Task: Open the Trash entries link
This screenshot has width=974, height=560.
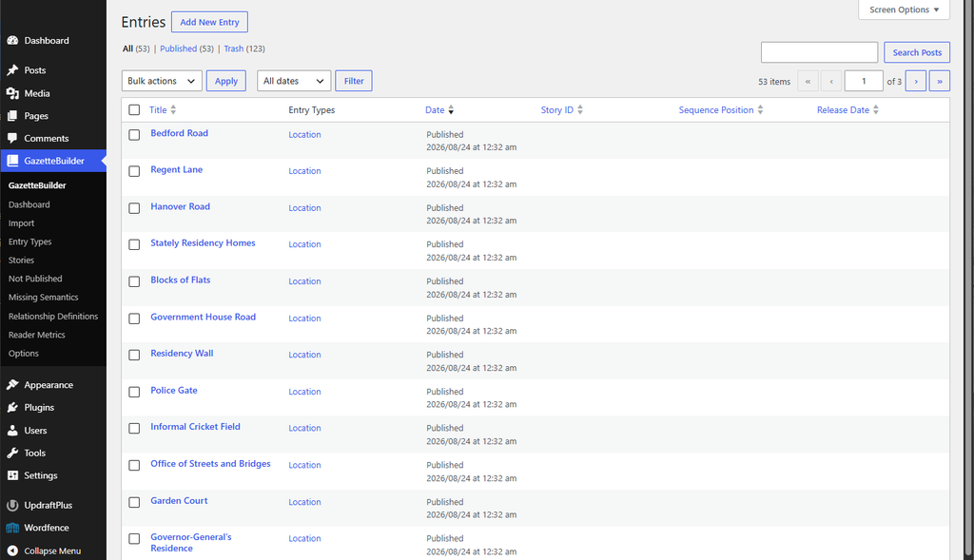Action: tap(234, 48)
